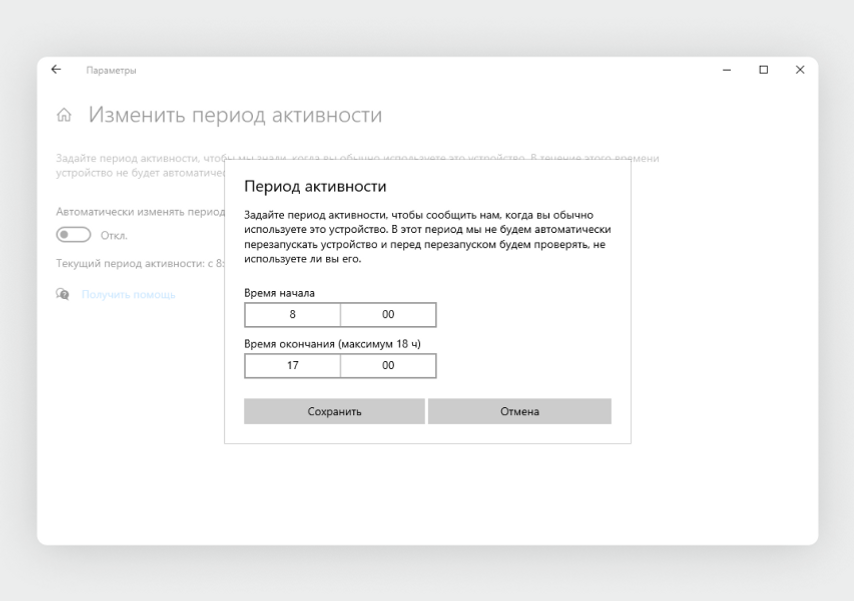
Task: Close the Параметры window
Action: (800, 70)
